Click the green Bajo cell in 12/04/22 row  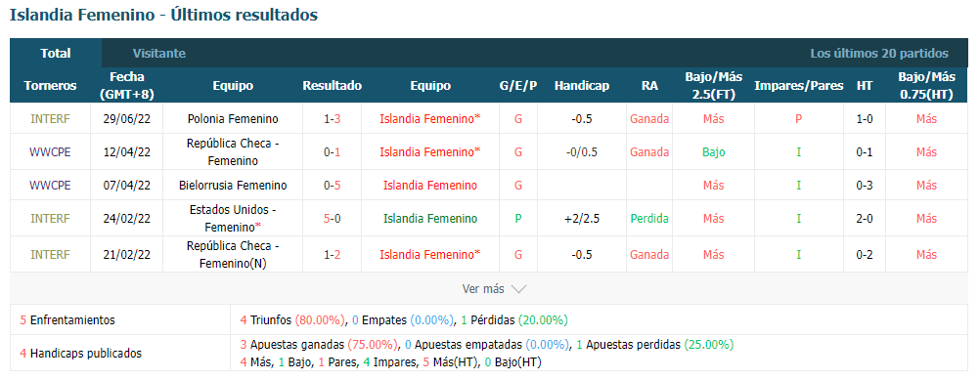click(x=713, y=152)
